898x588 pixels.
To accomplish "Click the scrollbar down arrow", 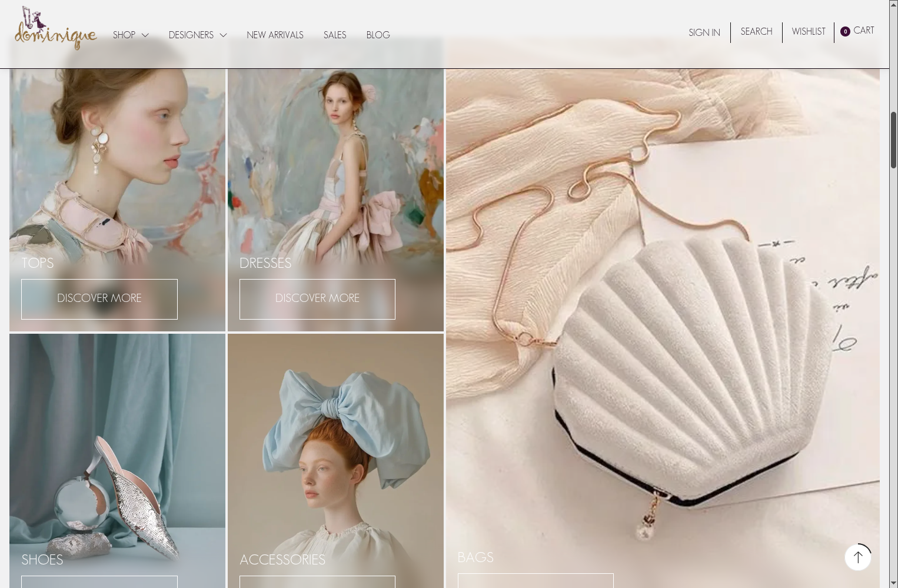I will [x=893, y=583].
